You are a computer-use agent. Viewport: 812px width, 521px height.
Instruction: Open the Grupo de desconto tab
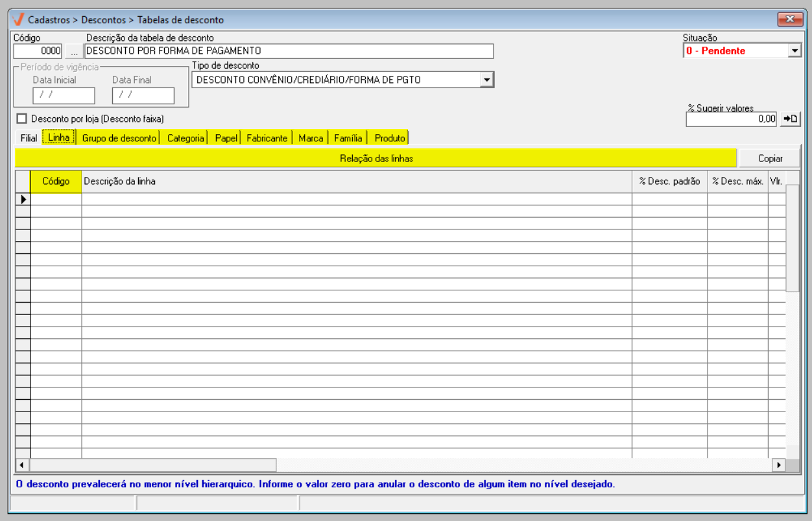pos(119,138)
